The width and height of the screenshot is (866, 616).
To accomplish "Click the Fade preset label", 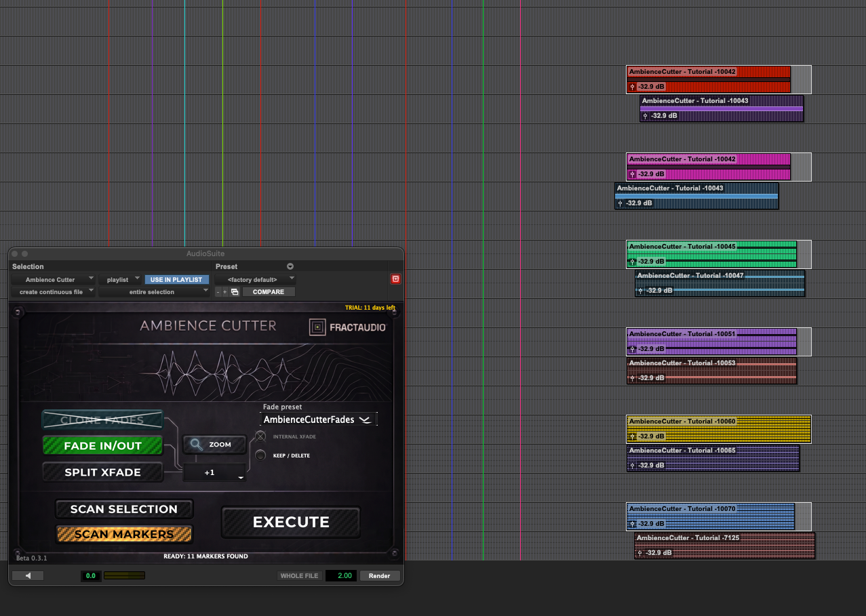I will 282,407.
